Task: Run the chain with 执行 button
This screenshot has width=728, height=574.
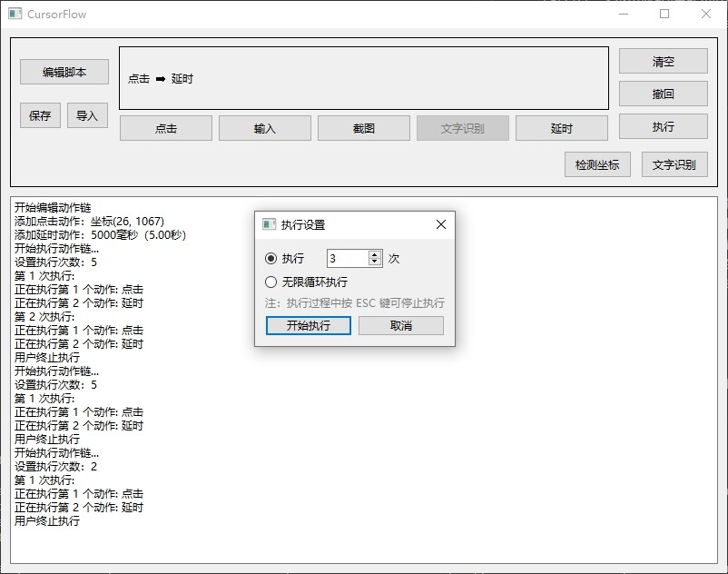Action: click(x=663, y=126)
